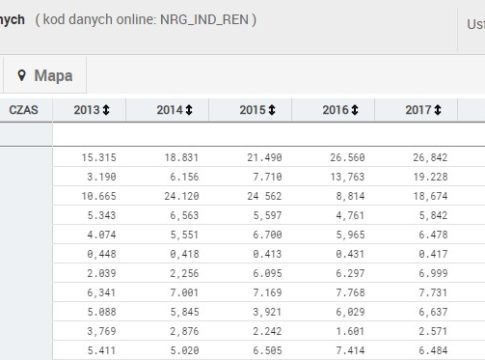
Task: Click cell value 21.490
Action: click(x=265, y=157)
